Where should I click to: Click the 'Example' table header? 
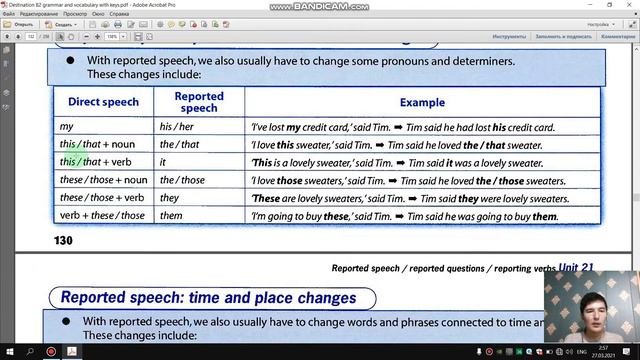(422, 102)
